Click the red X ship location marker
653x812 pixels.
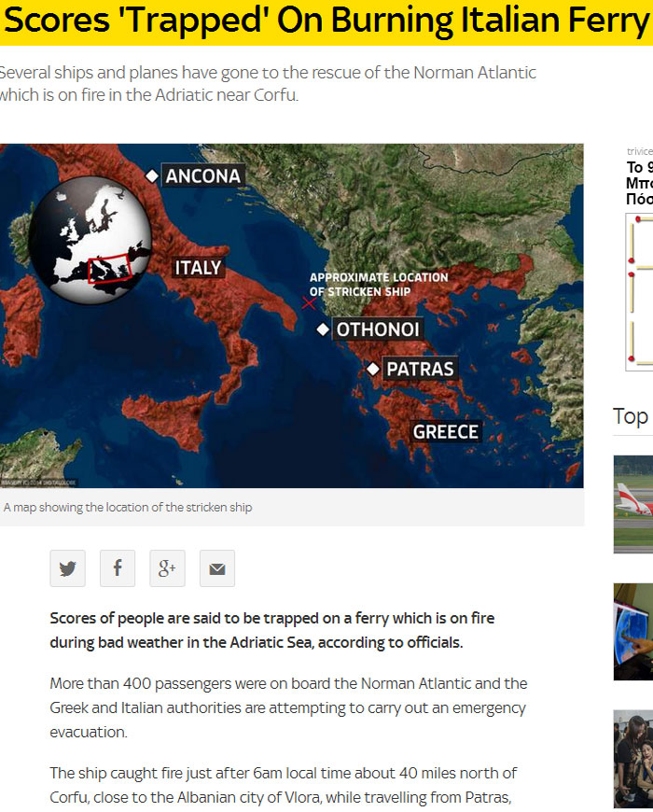click(309, 302)
